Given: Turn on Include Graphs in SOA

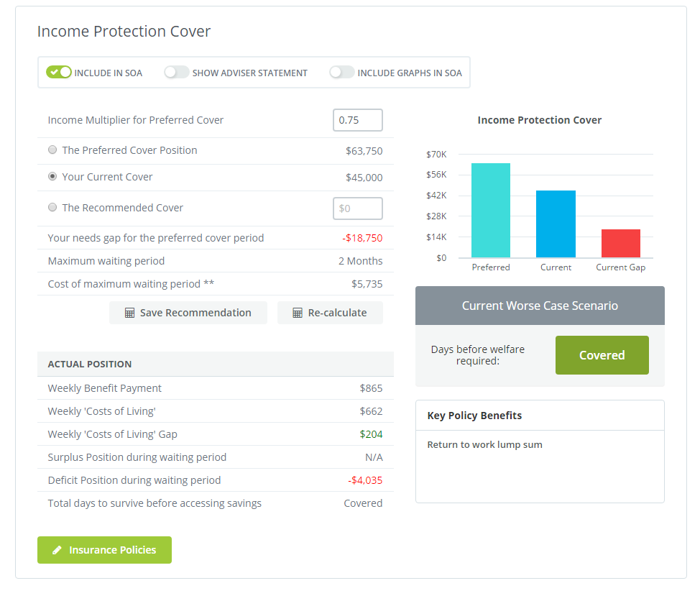Looking at the screenshot, I should [341, 73].
